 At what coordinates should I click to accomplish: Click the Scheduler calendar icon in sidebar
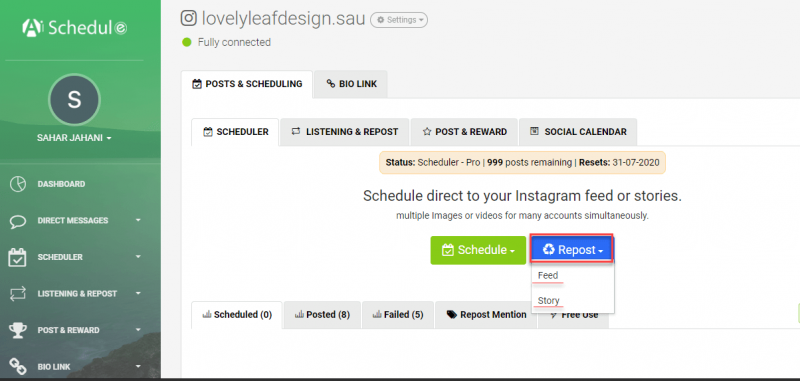[x=18, y=257]
